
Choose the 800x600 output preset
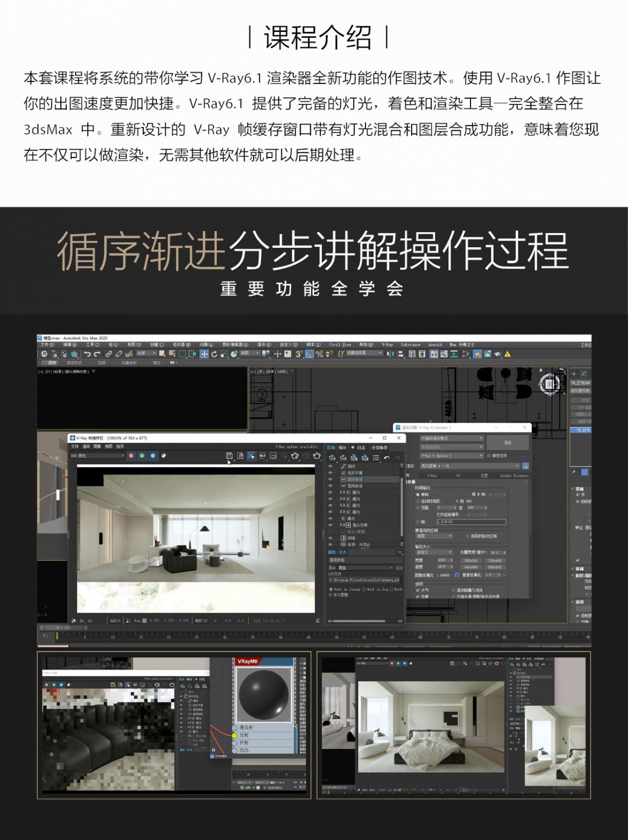[x=495, y=568]
